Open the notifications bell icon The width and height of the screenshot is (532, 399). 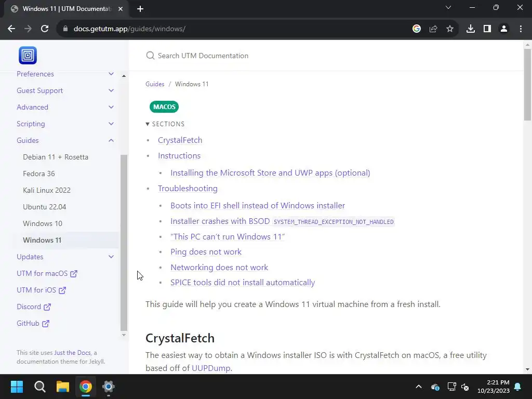[518, 387]
